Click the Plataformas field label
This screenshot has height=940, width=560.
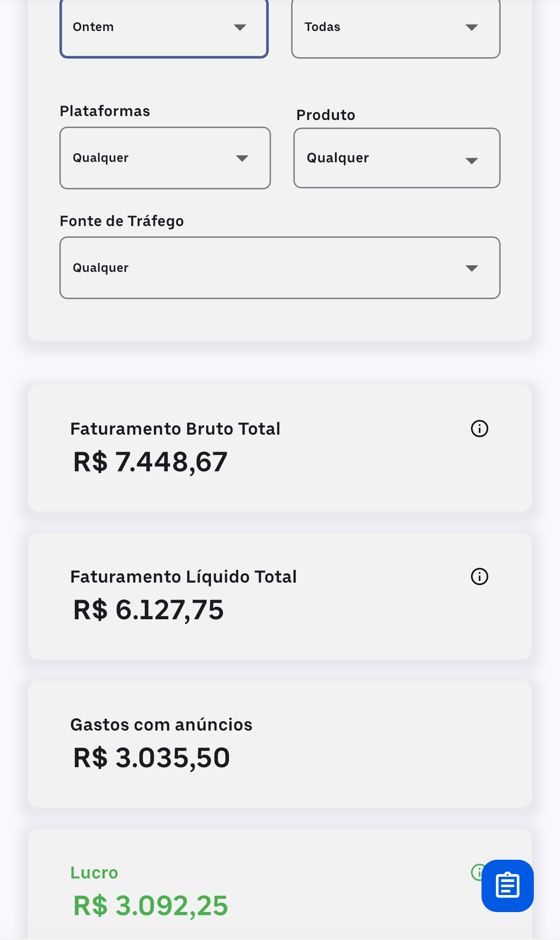coord(105,111)
